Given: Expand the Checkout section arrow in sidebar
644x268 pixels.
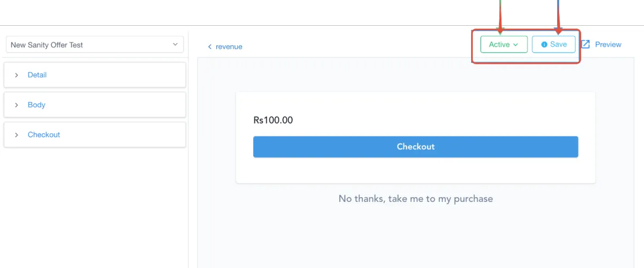Looking at the screenshot, I should [x=17, y=135].
